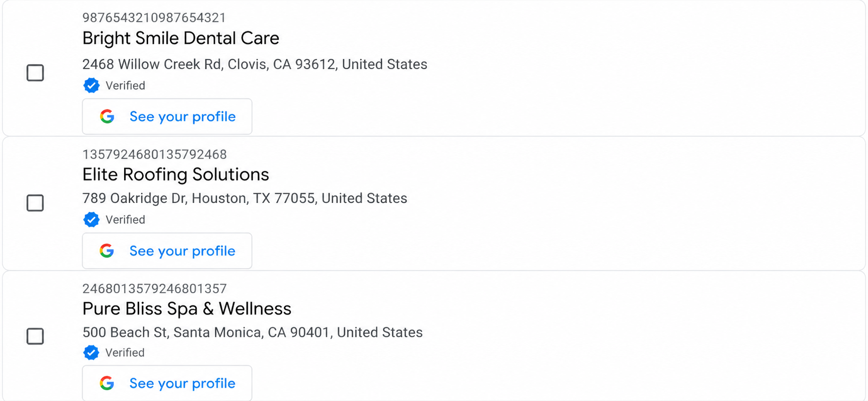Click the Pure Bliss Spa & Wellness title
Image resolution: width=868 pixels, height=401 pixels.
point(187,309)
